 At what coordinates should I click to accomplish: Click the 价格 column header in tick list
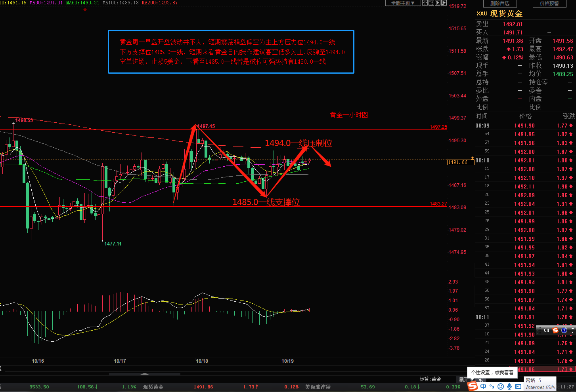click(525, 116)
